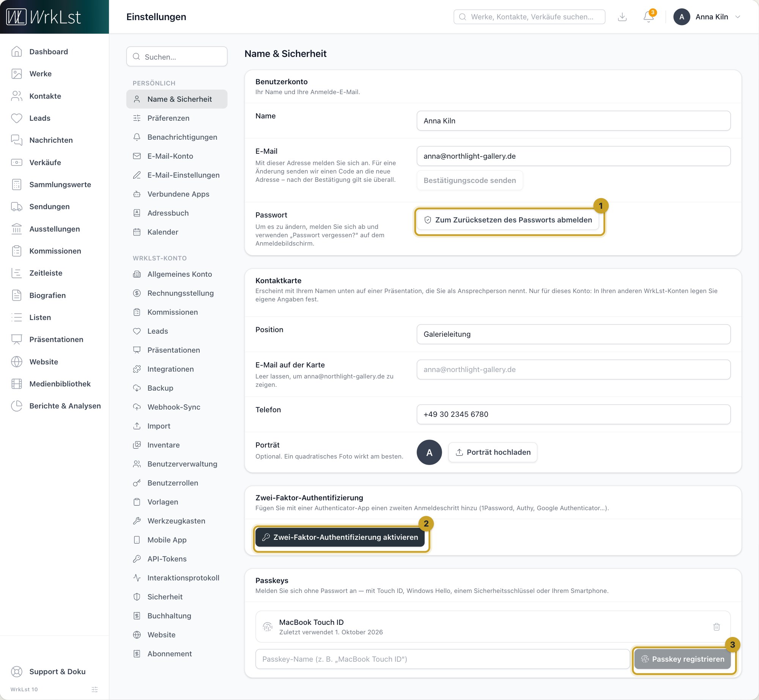Open Backup settings
Image resolution: width=759 pixels, height=700 pixels.
click(x=177, y=388)
